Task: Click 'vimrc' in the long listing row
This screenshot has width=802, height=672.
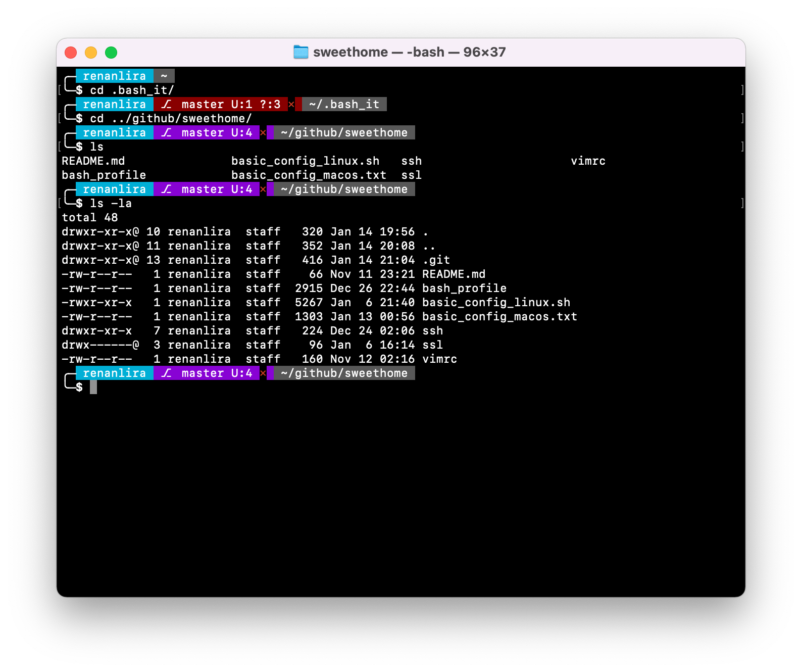Action: coord(440,359)
